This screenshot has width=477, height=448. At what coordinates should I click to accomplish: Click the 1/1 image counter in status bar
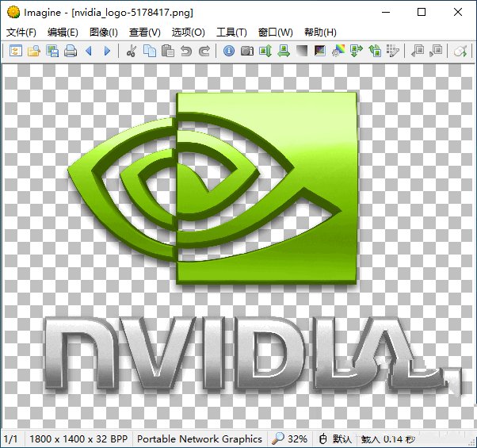point(10,438)
